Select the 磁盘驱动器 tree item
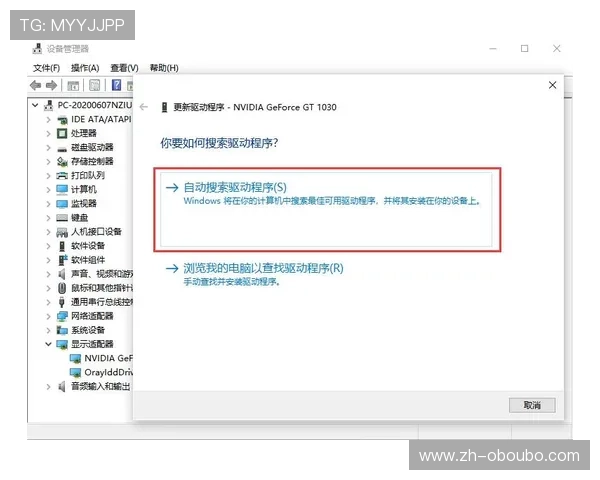The image size is (600, 480). point(92,147)
